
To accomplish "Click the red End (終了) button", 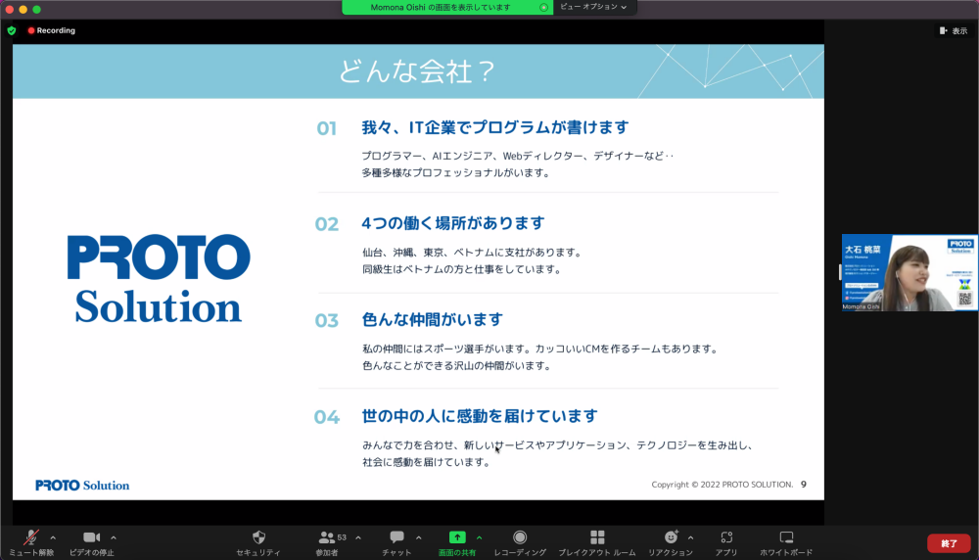I will coord(948,542).
